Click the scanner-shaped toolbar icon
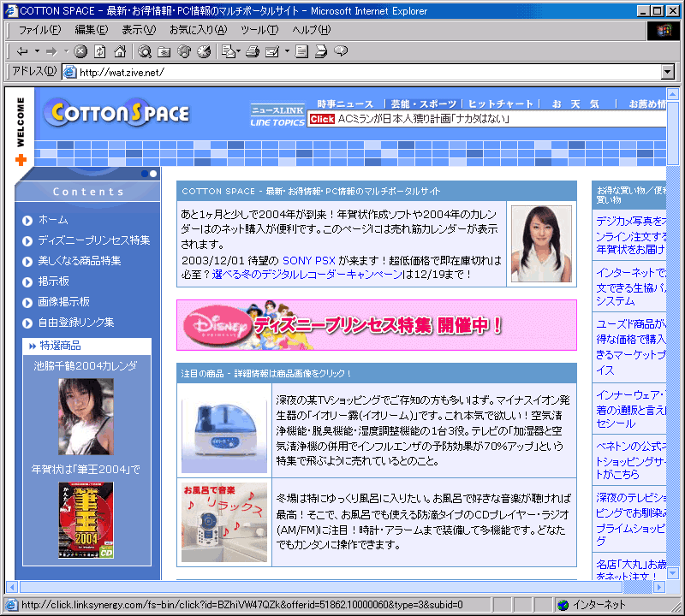Image resolution: width=685 pixels, height=616 pixels. pyautogui.click(x=321, y=51)
